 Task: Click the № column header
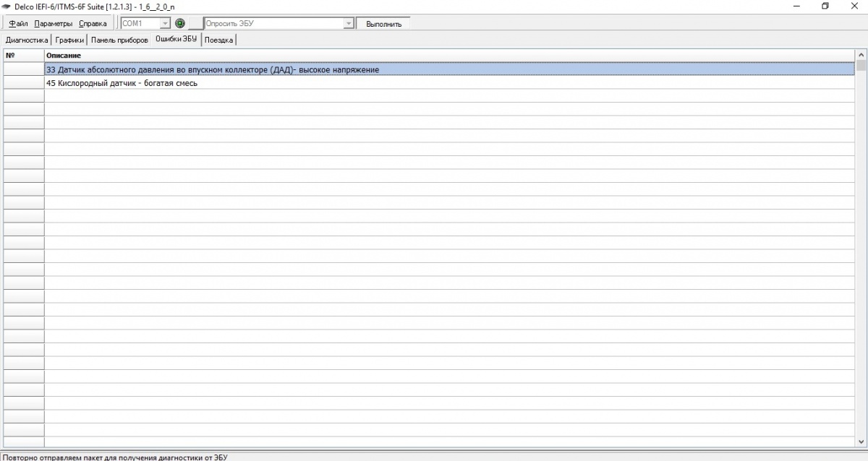point(23,55)
